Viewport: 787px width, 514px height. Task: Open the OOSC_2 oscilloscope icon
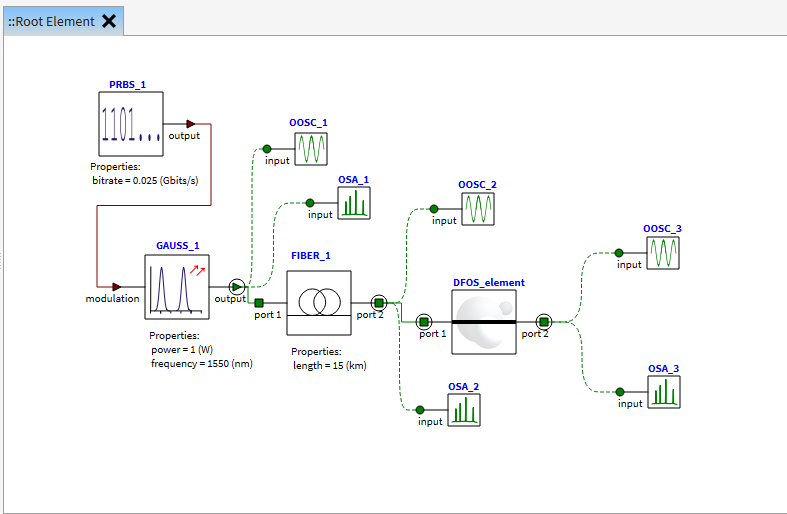click(x=478, y=209)
